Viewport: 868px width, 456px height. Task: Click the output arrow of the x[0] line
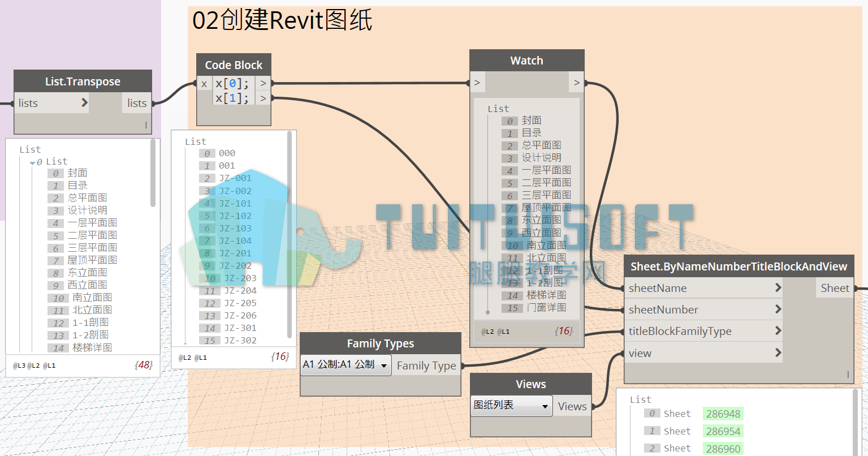coord(263,83)
